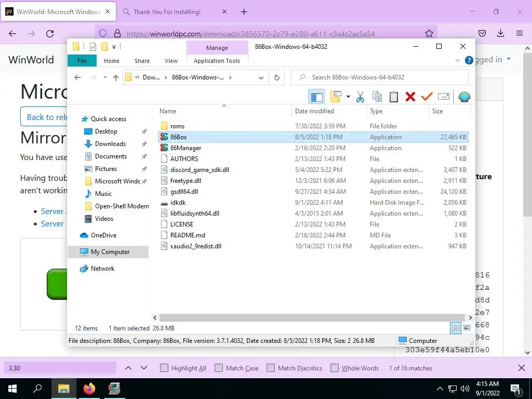Click the Explorer horizontal scrollbar
Image resolution: width=532 pixels, height=399 pixels.
(313, 317)
